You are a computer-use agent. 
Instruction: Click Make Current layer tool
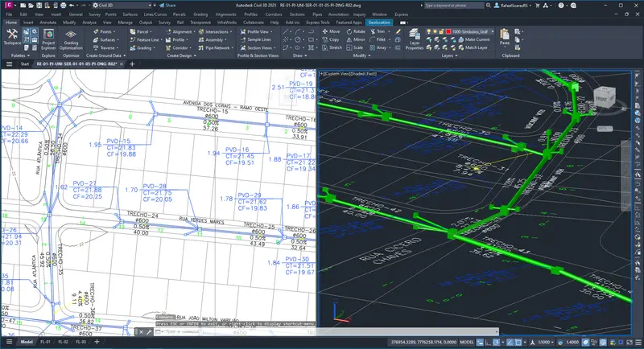point(473,39)
